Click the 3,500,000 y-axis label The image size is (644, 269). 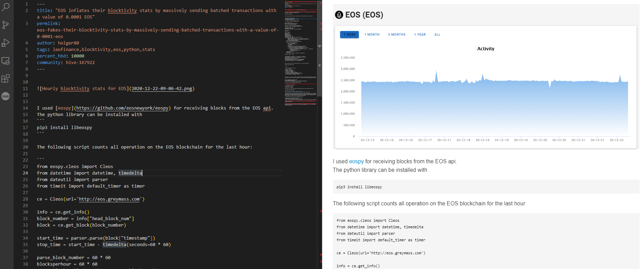348,57
